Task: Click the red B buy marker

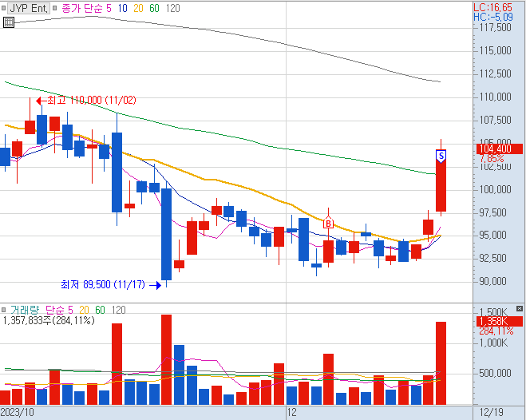Action: click(x=328, y=223)
